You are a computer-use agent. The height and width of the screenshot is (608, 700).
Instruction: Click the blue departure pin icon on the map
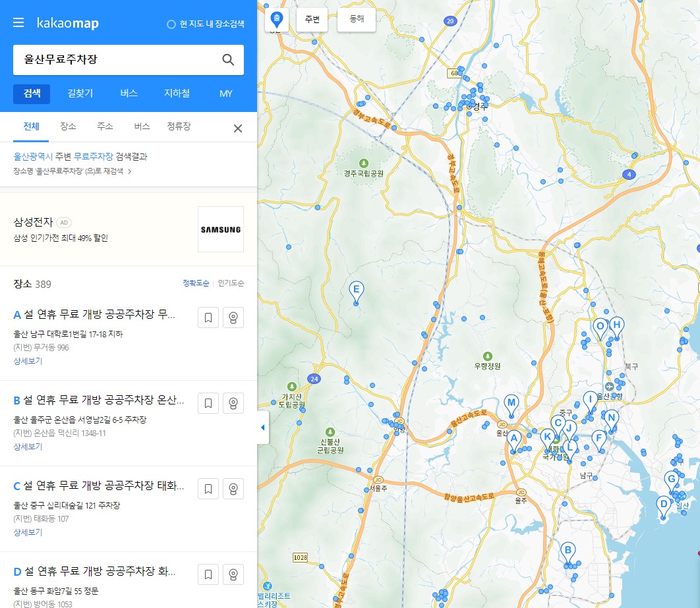276,19
